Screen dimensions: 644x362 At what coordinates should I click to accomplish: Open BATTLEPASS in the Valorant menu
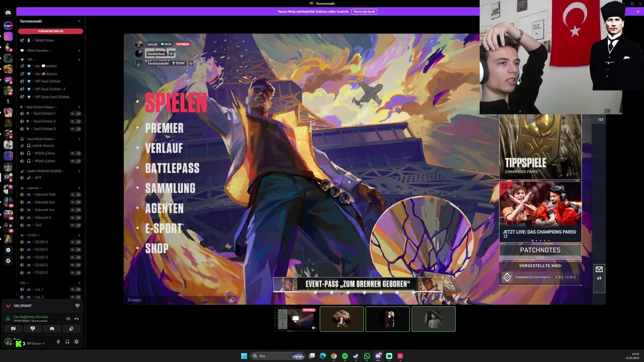coord(172,168)
